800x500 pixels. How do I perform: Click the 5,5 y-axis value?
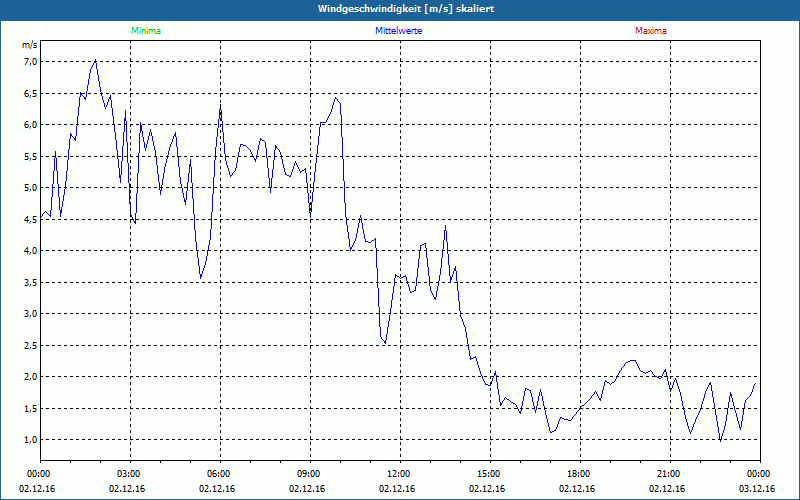31,157
